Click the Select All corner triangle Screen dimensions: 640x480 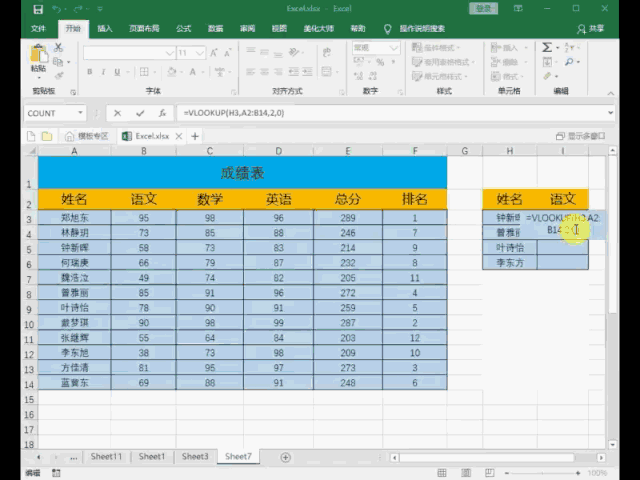(x=31, y=151)
